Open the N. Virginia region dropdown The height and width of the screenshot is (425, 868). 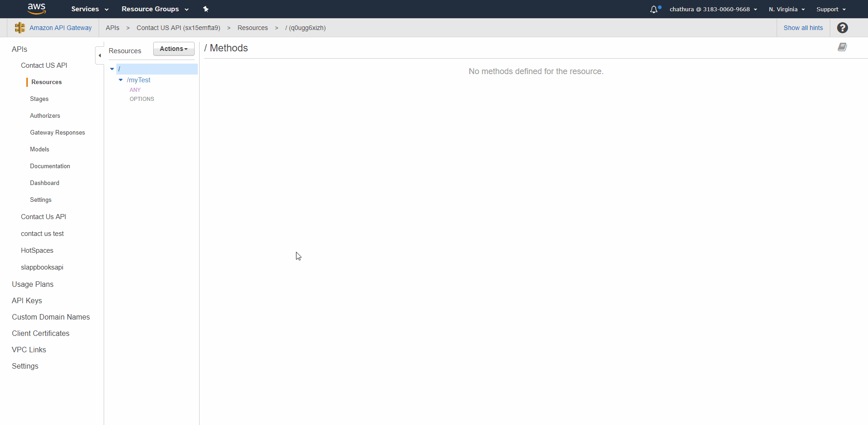787,9
